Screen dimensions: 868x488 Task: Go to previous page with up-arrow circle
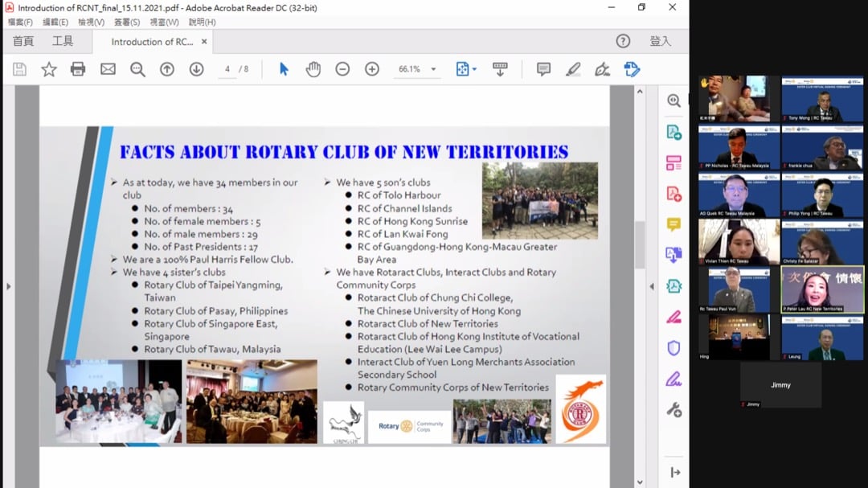167,69
